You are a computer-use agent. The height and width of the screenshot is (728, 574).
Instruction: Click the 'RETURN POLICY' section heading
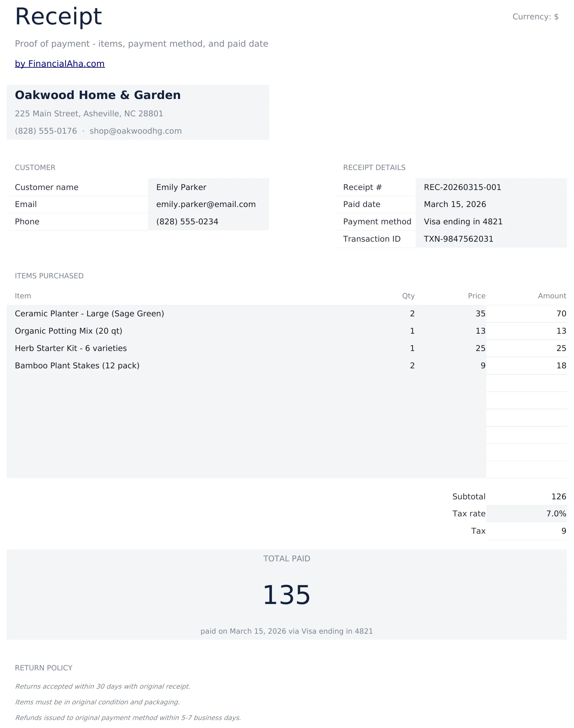pyautogui.click(x=44, y=668)
